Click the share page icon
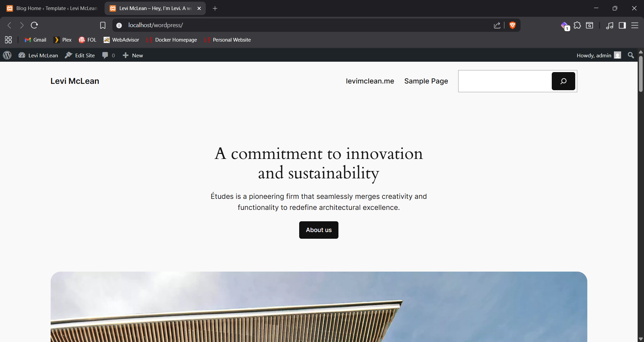This screenshot has width=644, height=342. (497, 25)
